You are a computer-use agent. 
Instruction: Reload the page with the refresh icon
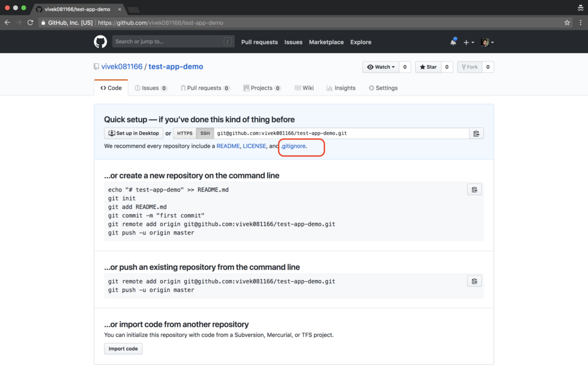click(x=30, y=22)
